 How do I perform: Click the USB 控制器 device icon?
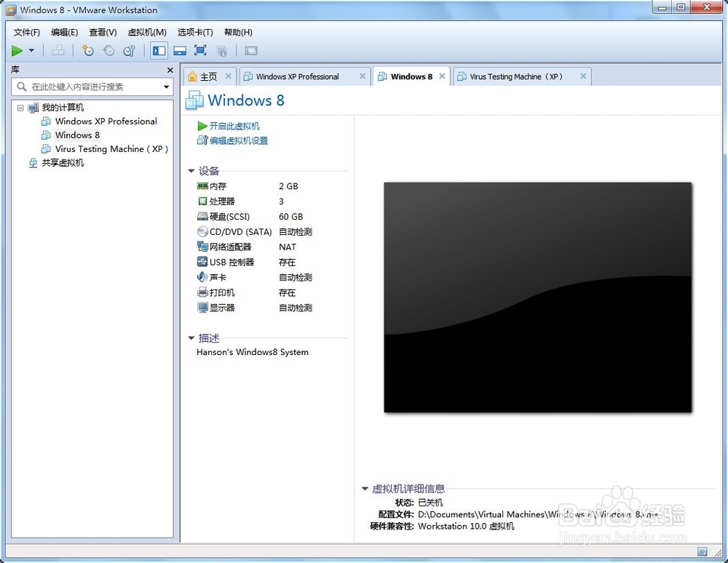click(202, 262)
